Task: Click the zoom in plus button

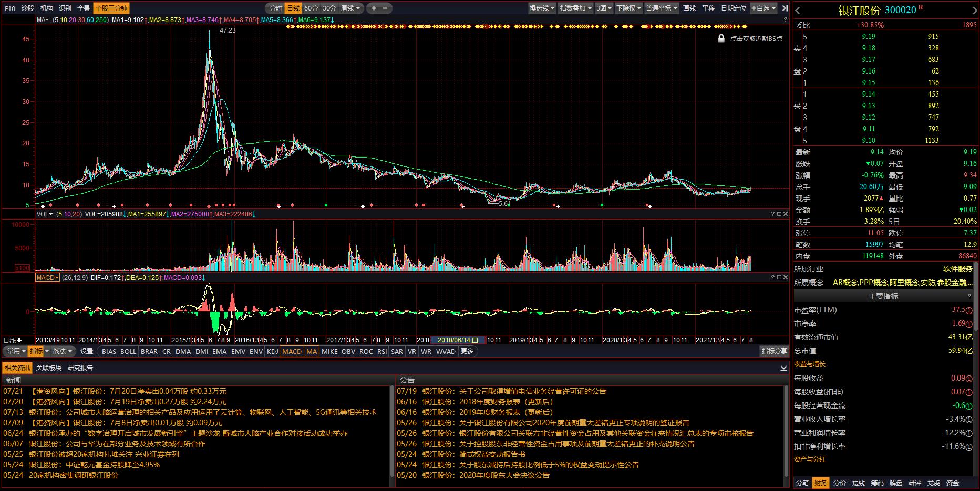Action: 374,8
